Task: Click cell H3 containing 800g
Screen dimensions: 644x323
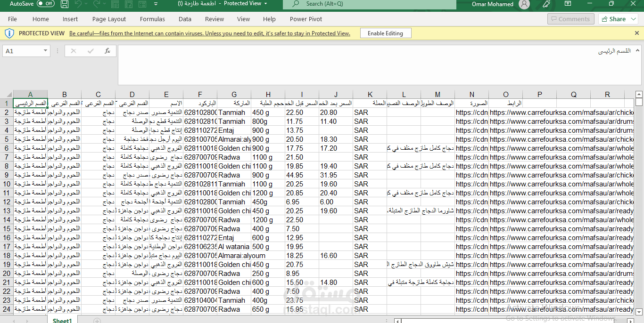Action: tap(268, 121)
